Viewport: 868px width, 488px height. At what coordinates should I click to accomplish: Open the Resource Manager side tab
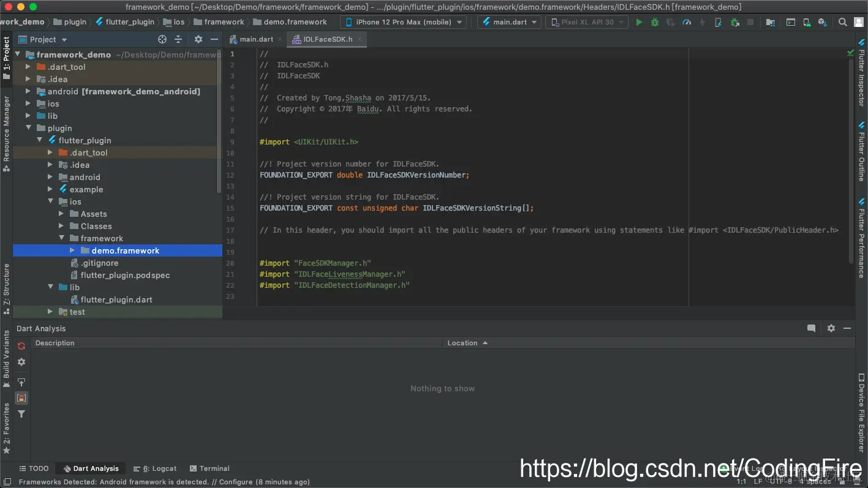click(7, 133)
